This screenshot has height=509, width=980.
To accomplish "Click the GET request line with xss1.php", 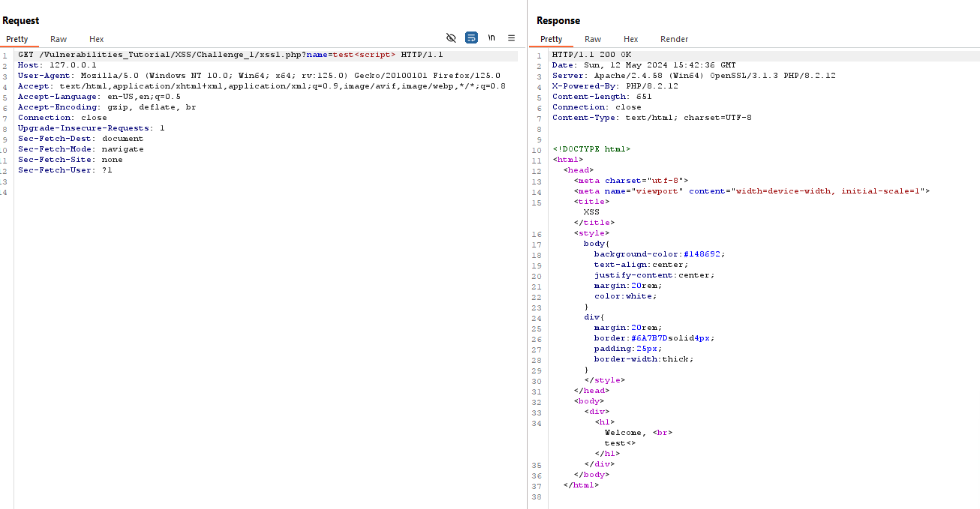I will pyautogui.click(x=230, y=55).
